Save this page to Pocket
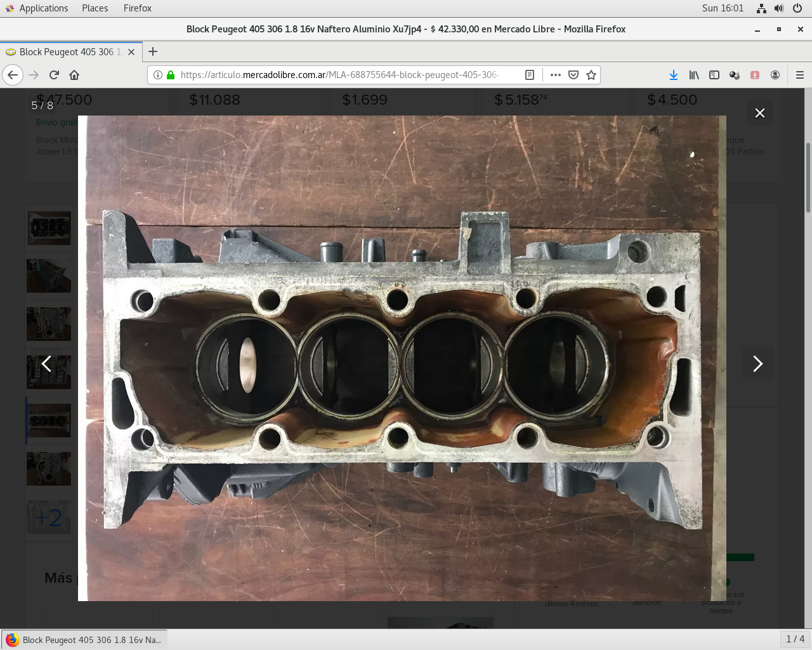812x650 pixels. point(573,75)
